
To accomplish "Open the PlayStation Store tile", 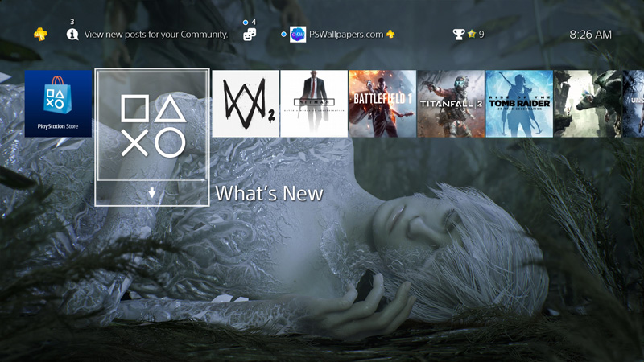I will point(58,104).
